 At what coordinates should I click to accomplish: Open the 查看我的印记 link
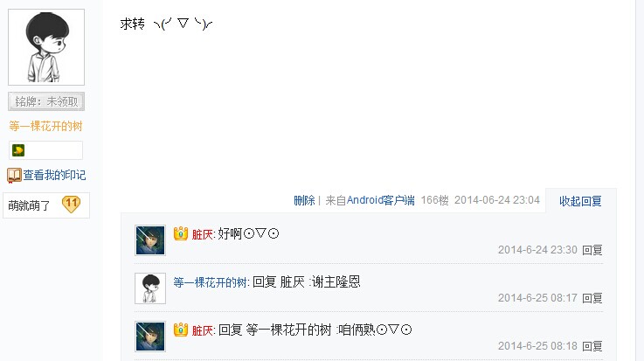54,176
